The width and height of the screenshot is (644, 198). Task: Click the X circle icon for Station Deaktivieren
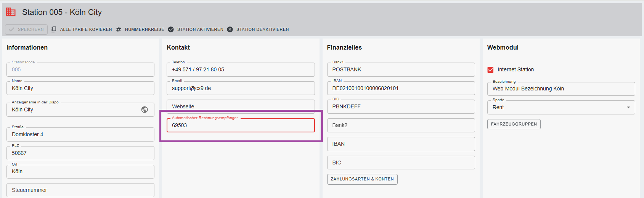pyautogui.click(x=230, y=29)
